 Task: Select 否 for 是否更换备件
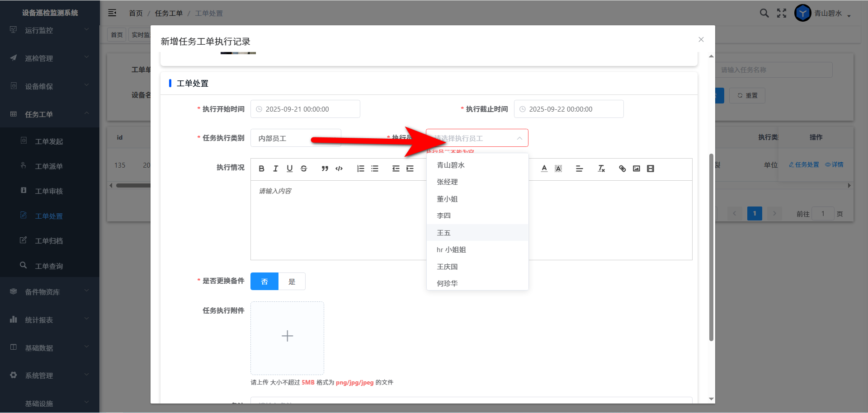click(264, 282)
